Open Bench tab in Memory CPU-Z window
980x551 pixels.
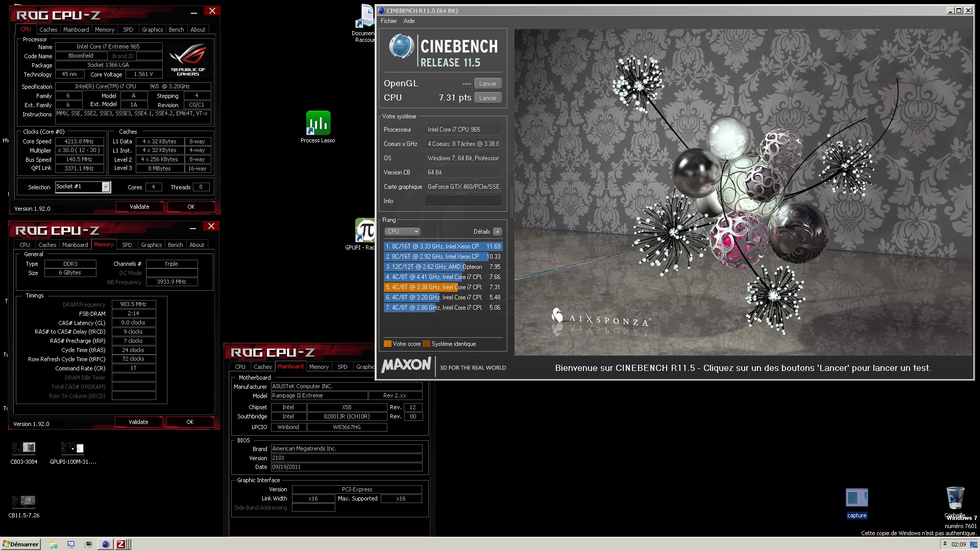coord(175,245)
